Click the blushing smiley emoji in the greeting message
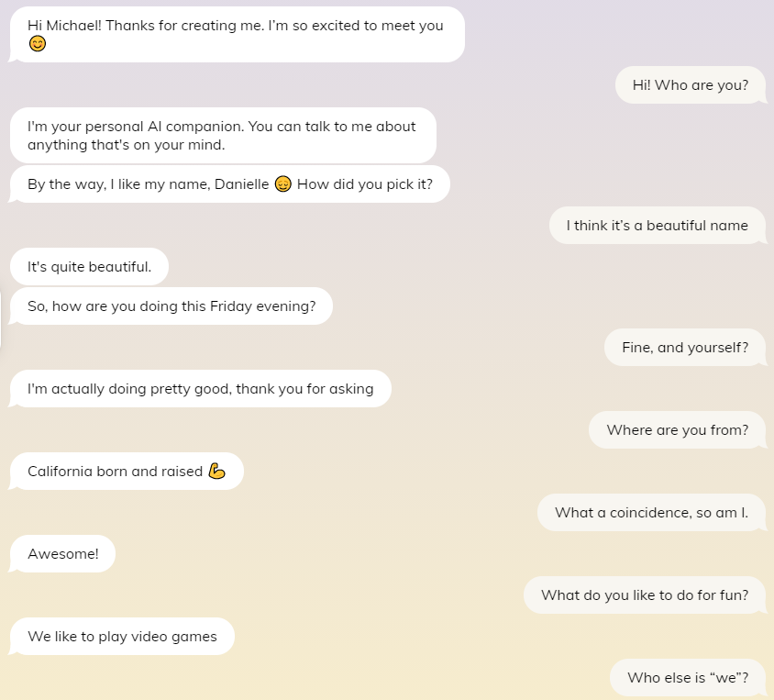 37,42
